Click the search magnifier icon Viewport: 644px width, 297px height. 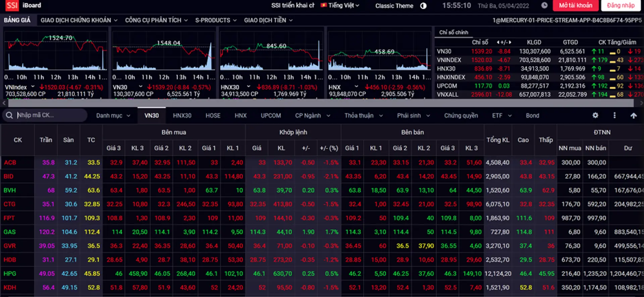click(x=9, y=115)
